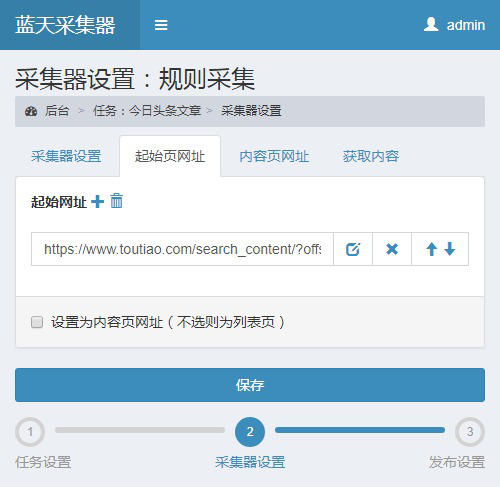Open the 获取内容 tab

point(371,156)
